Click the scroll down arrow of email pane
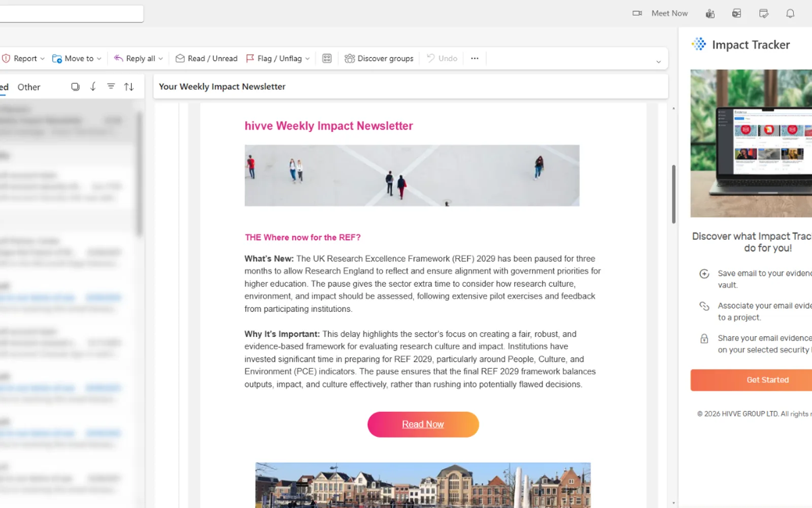The image size is (812, 508). coord(673,503)
